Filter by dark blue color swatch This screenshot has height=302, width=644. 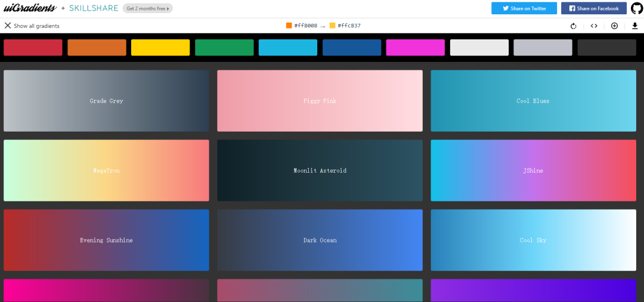click(x=352, y=48)
